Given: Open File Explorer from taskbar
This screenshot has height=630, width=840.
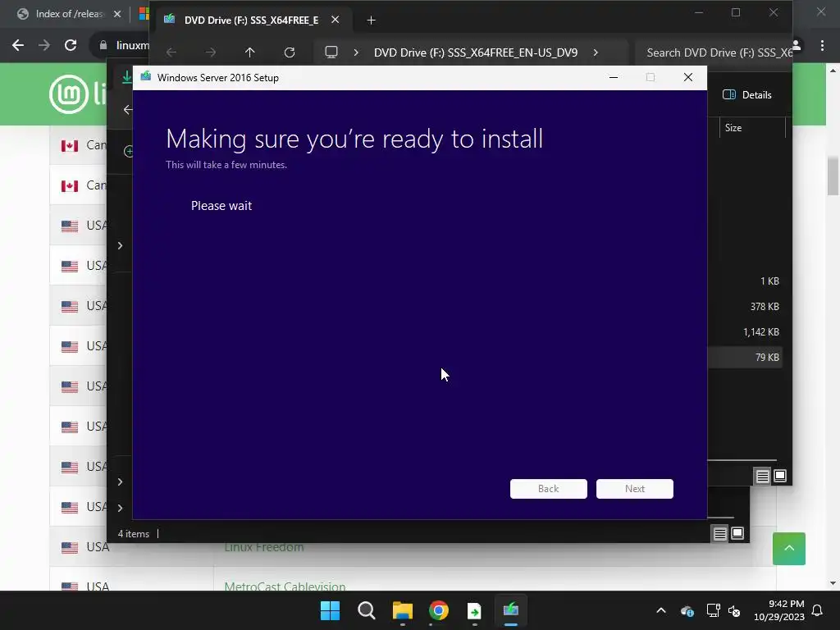Looking at the screenshot, I should point(402,610).
